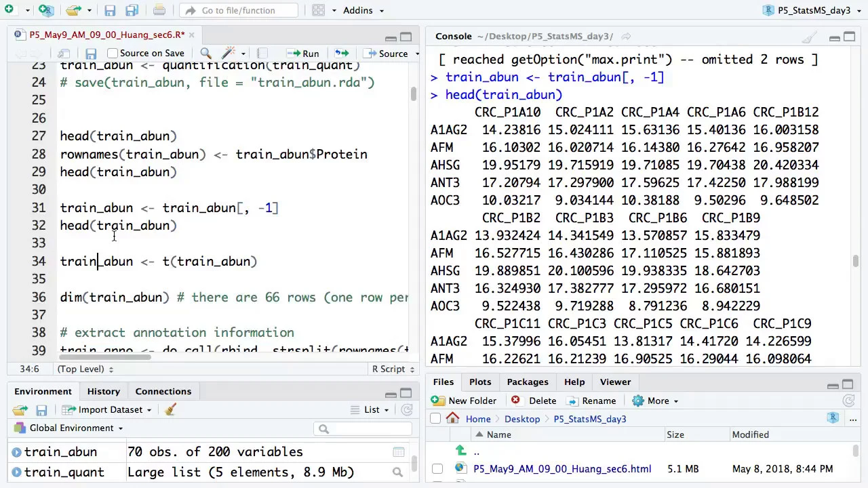This screenshot has height=488, width=868.
Task: Open the code tools magic wand menu
Action: tap(233, 53)
